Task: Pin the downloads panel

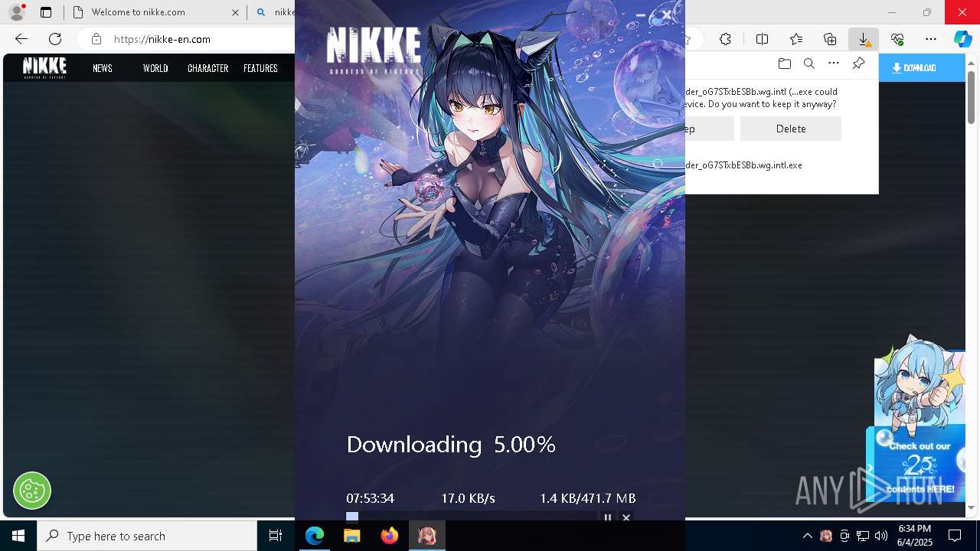Action: 859,64
